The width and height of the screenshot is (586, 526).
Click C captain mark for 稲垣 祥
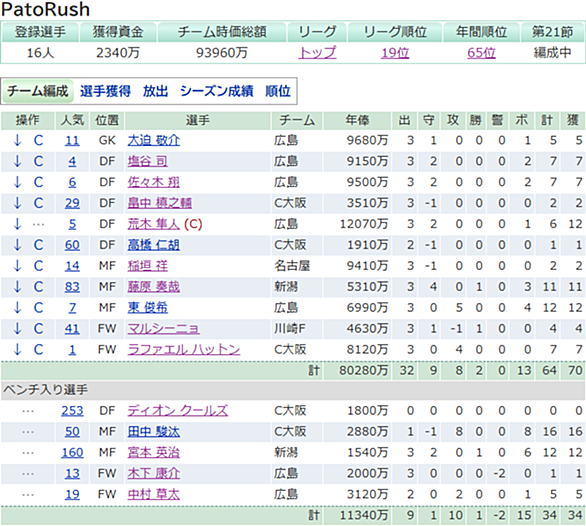coord(38,266)
